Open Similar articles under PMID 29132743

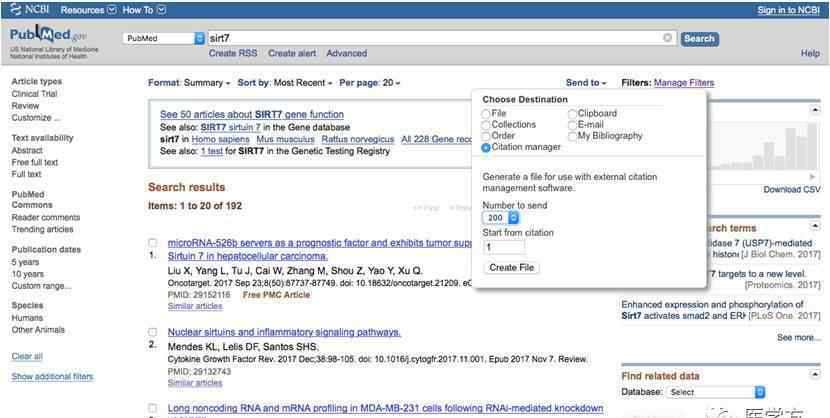pyautogui.click(x=195, y=383)
